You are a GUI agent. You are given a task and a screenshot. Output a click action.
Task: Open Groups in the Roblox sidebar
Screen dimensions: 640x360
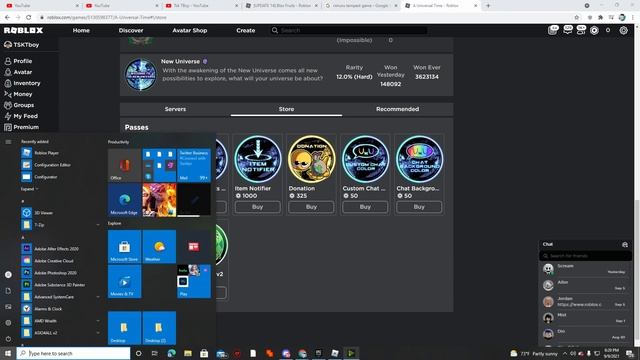coord(19,105)
